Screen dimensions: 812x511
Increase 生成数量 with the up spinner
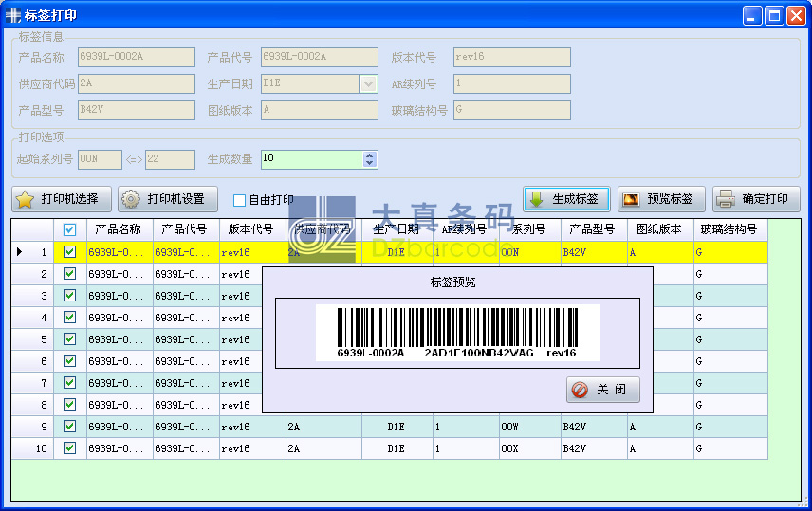369,155
